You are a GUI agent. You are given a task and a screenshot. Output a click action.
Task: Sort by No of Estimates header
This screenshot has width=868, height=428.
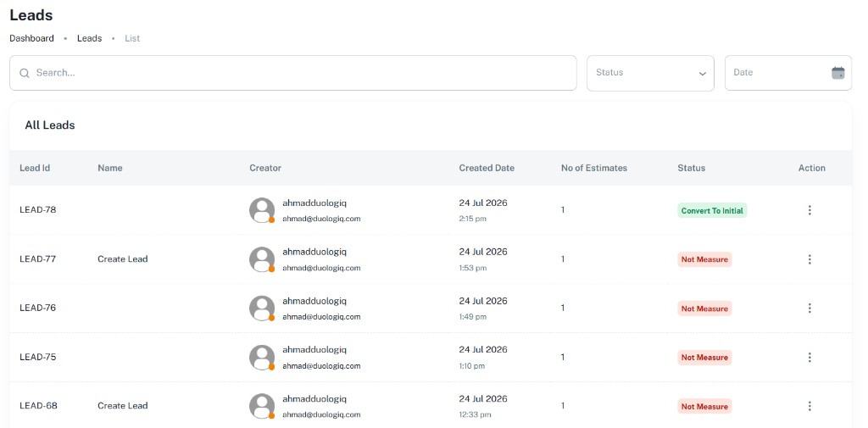click(594, 168)
